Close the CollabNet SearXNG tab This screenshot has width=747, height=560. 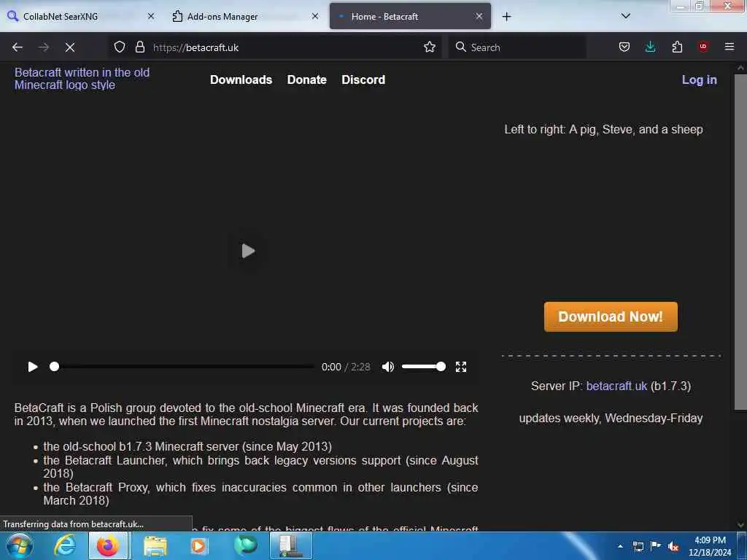click(x=151, y=16)
